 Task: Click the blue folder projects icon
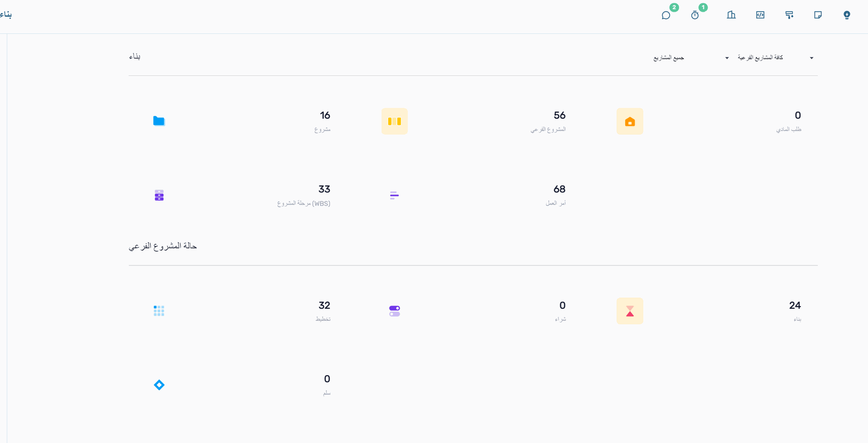159,121
